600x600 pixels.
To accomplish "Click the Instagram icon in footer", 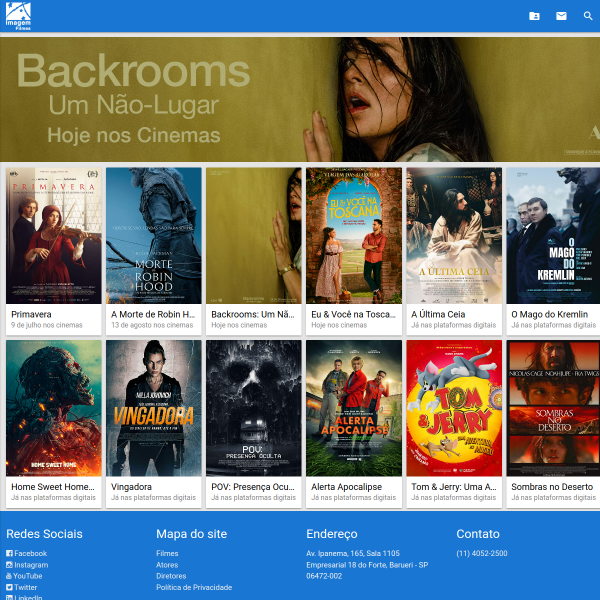I will 10,565.
